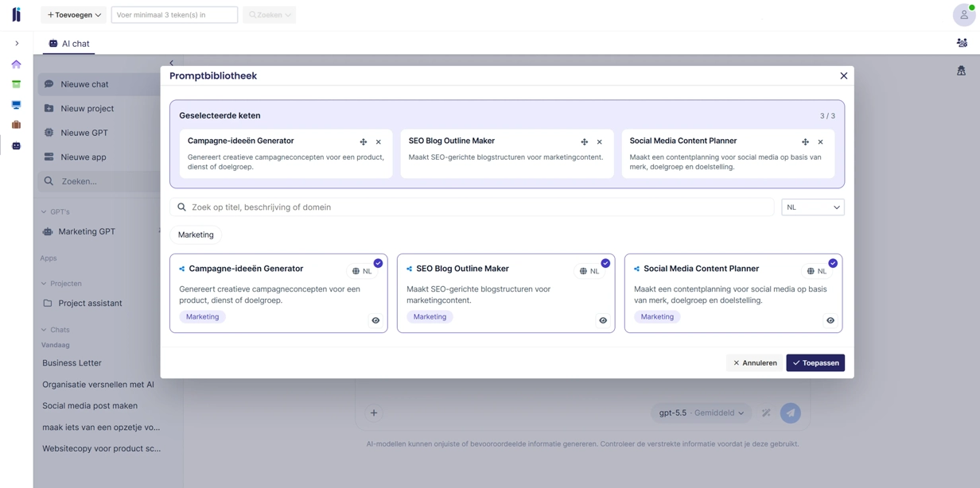Click the NL globe badge on Campagne-ideeën Generator card

pyautogui.click(x=362, y=271)
